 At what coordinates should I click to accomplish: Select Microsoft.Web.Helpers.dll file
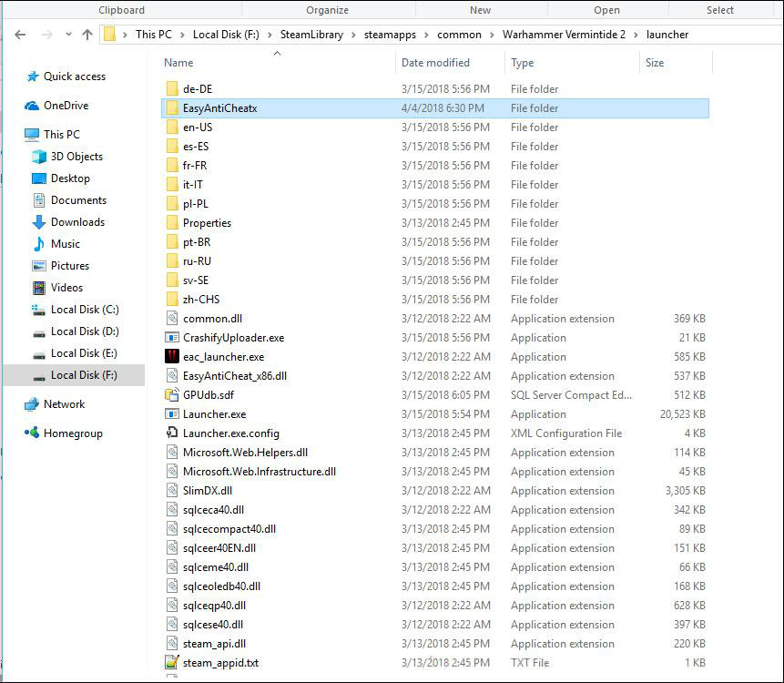(x=435, y=453)
